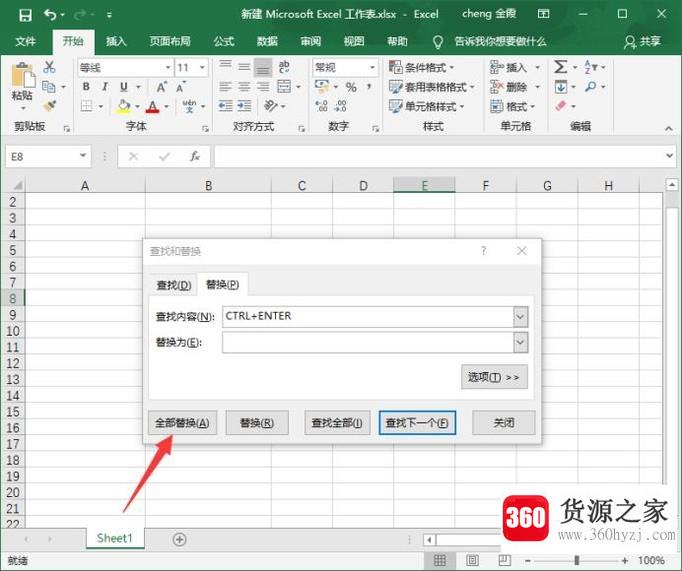
Task: Toggle Italic formatting
Action: click(x=105, y=87)
